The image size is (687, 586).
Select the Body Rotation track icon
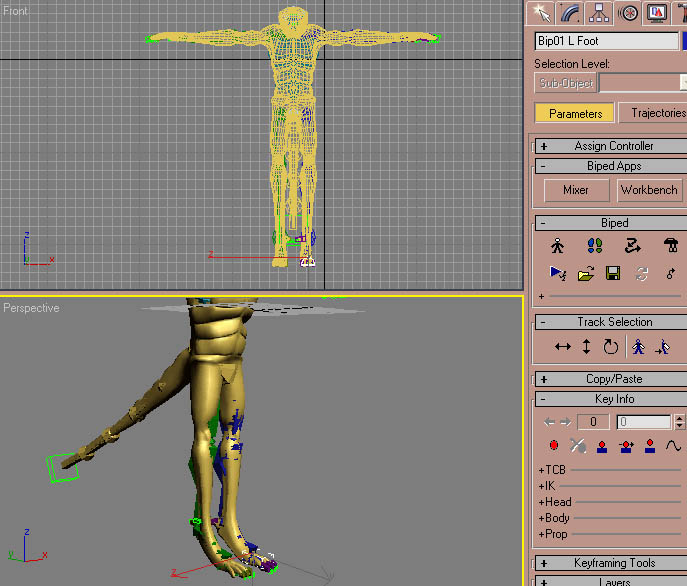pyautogui.click(x=610, y=347)
